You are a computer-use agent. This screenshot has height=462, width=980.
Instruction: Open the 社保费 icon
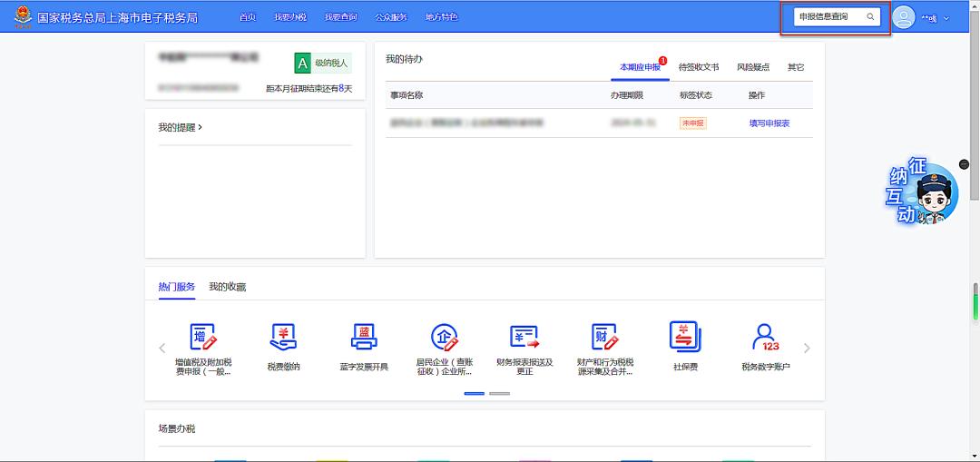coord(685,336)
